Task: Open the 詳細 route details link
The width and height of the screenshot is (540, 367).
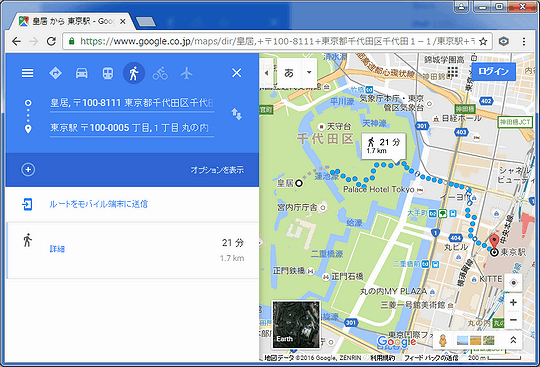Action: 57,249
